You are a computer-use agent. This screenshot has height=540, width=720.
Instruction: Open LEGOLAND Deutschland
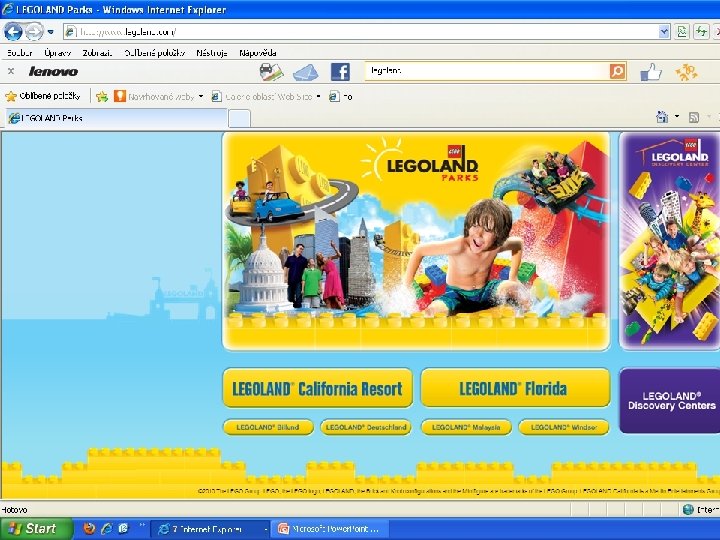click(366, 427)
